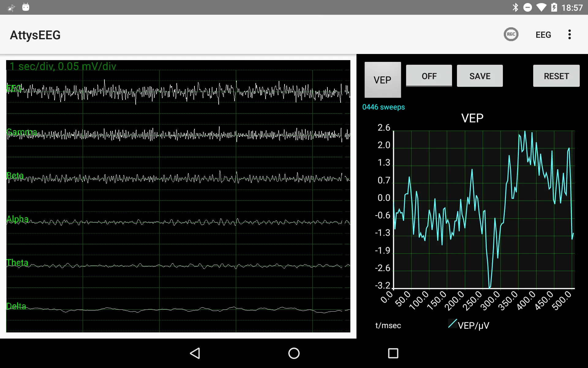Open the three-dot overflow menu
The image size is (588, 368).
[569, 34]
